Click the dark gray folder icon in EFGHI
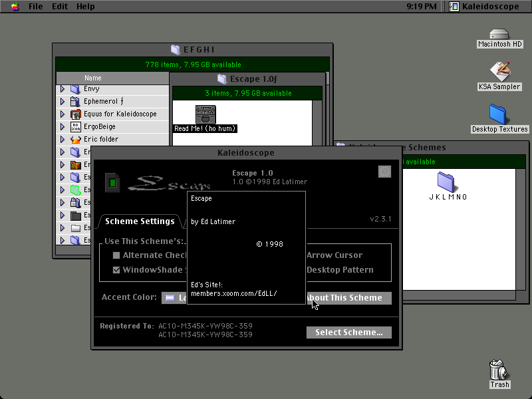This screenshot has width=532, height=399. (75, 215)
